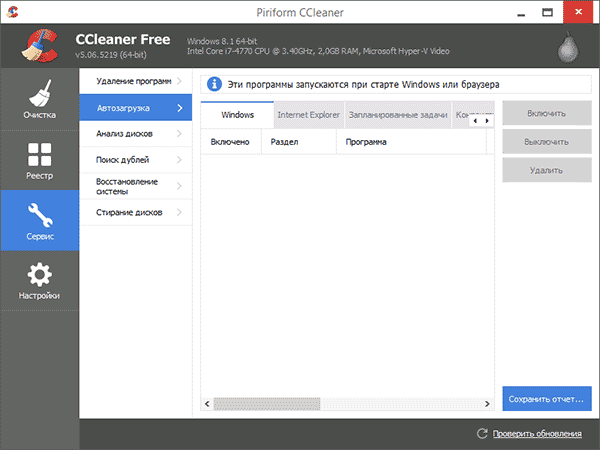
Task: Switch to the Internet Explorer tab
Action: click(x=309, y=115)
